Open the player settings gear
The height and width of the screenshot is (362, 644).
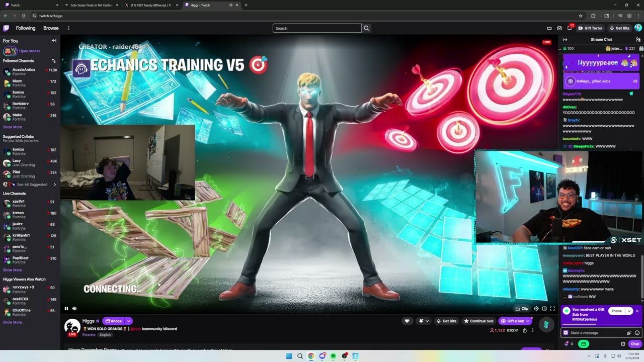(536, 309)
